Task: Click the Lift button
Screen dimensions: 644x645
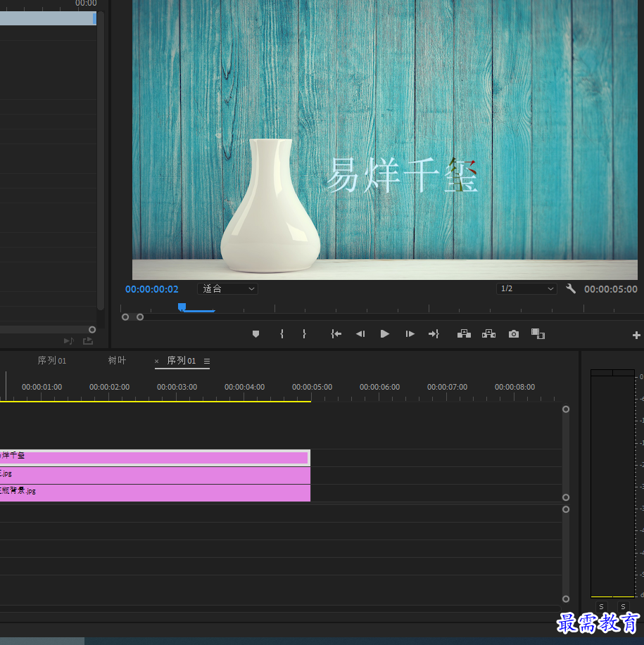Action: (465, 334)
